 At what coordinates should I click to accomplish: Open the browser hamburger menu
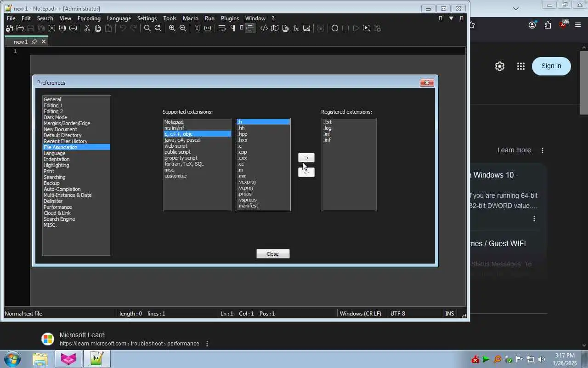coord(578,25)
